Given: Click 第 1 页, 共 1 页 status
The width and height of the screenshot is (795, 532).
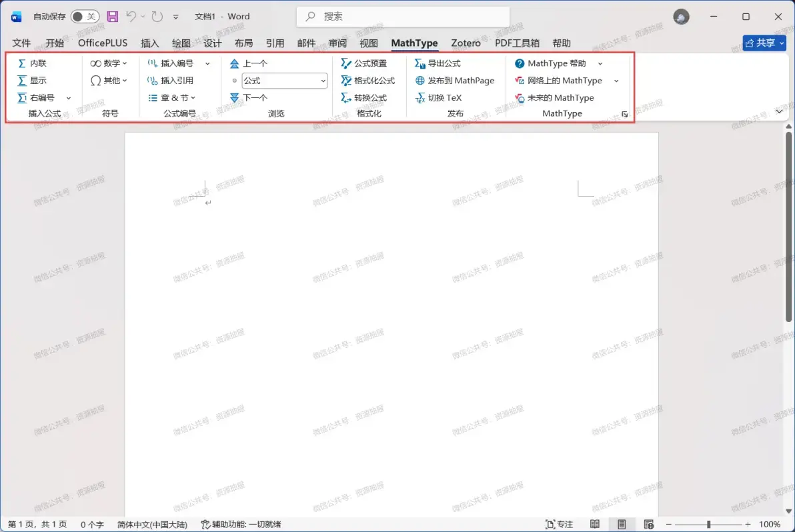Looking at the screenshot, I should [37, 525].
